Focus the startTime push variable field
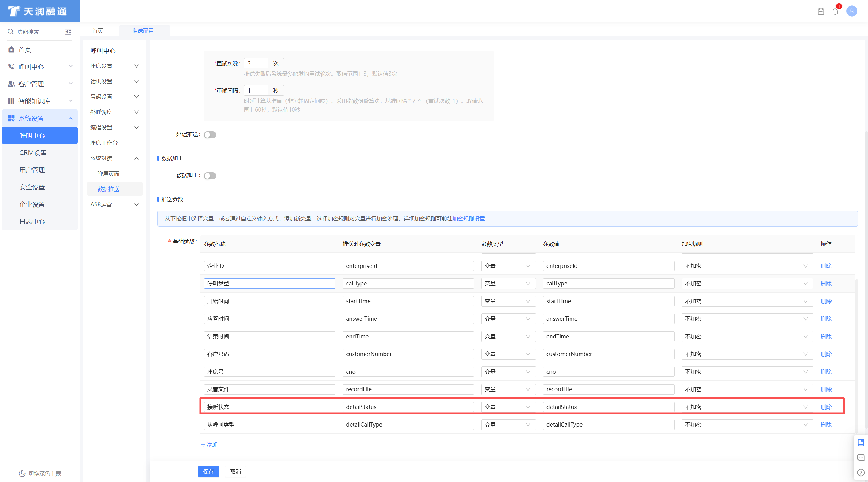 [x=408, y=301]
